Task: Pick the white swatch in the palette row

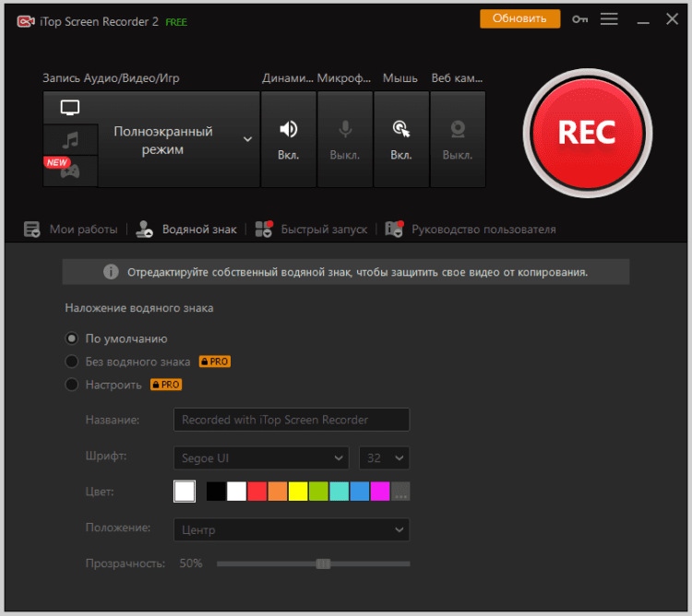Action: tap(236, 492)
